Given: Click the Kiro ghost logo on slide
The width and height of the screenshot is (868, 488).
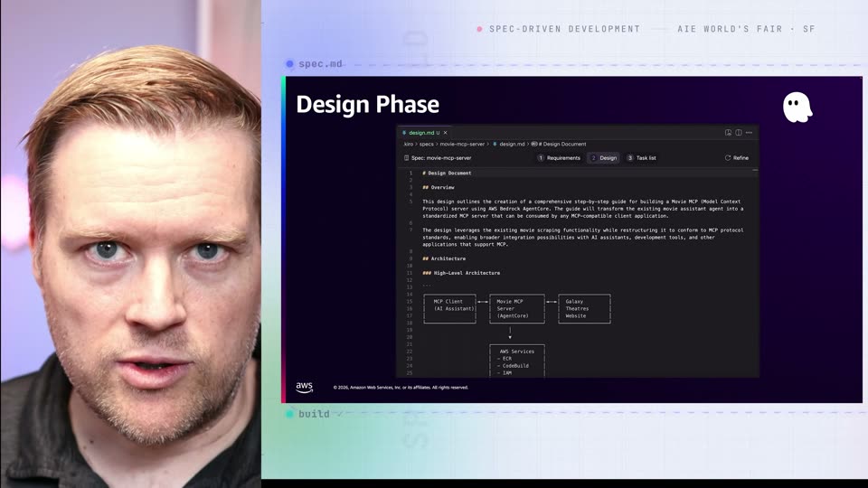Looking at the screenshot, I should pos(797,108).
